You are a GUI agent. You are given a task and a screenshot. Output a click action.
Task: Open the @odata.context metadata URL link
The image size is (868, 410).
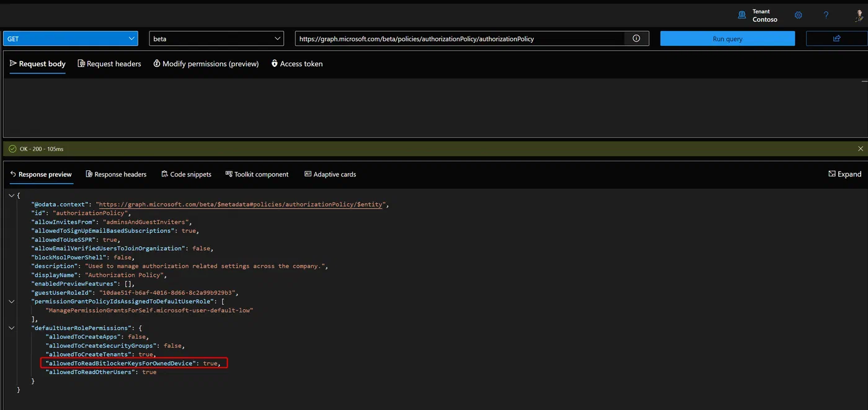(x=242, y=204)
